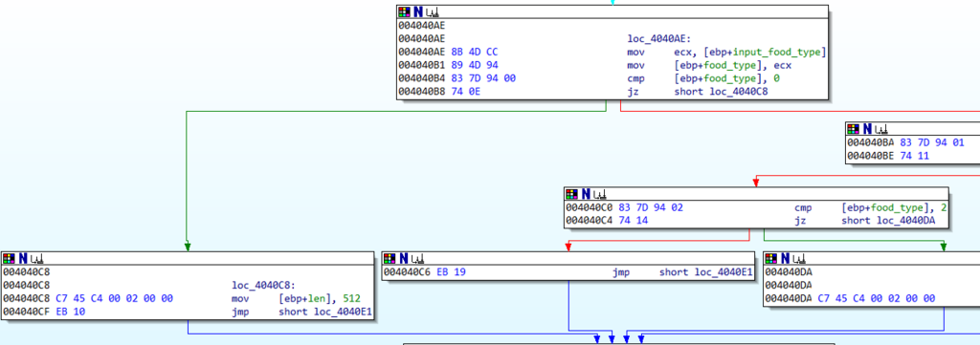This screenshot has width=980, height=345.
Task: Click the graph icon on loc_4040C8 node title
Action: (36, 258)
